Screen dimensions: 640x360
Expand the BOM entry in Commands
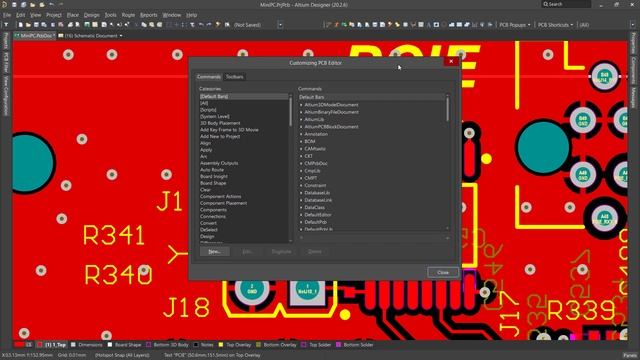pyautogui.click(x=301, y=142)
